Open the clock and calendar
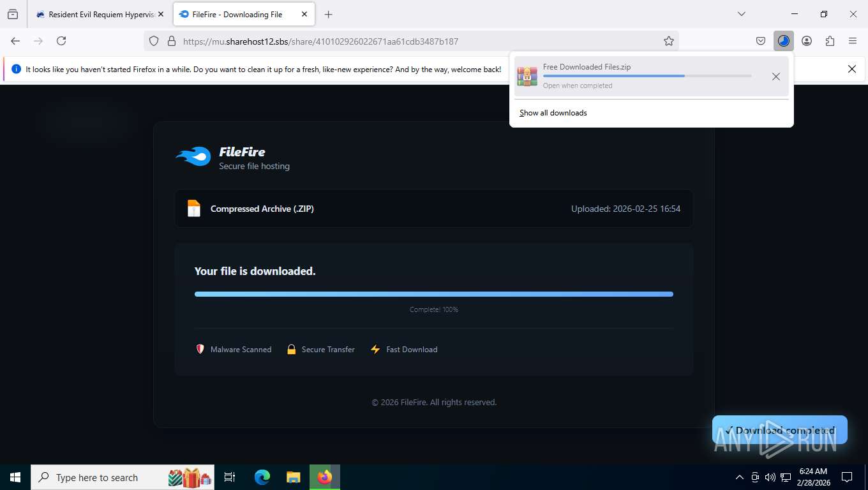 click(812, 477)
